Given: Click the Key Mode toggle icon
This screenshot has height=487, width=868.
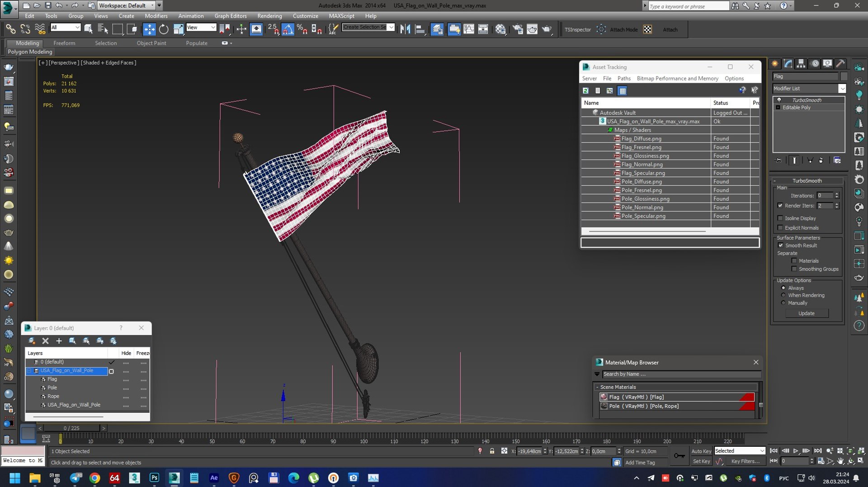Looking at the screenshot, I should [x=773, y=461].
